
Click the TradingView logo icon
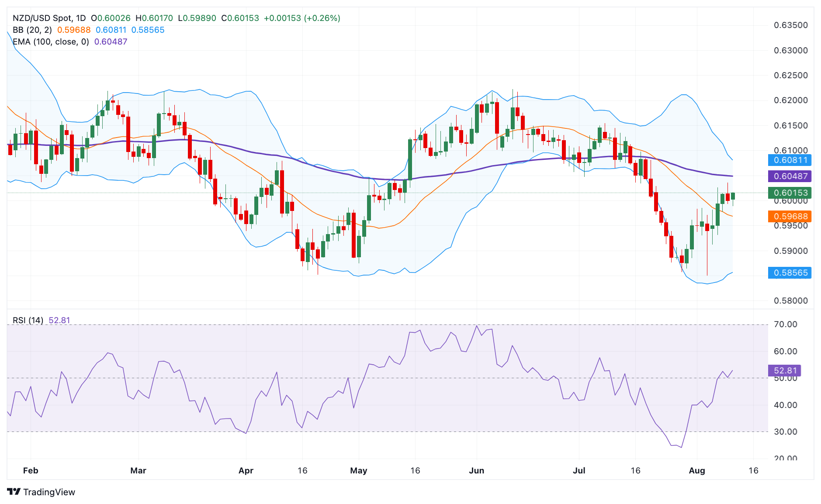tap(14, 492)
